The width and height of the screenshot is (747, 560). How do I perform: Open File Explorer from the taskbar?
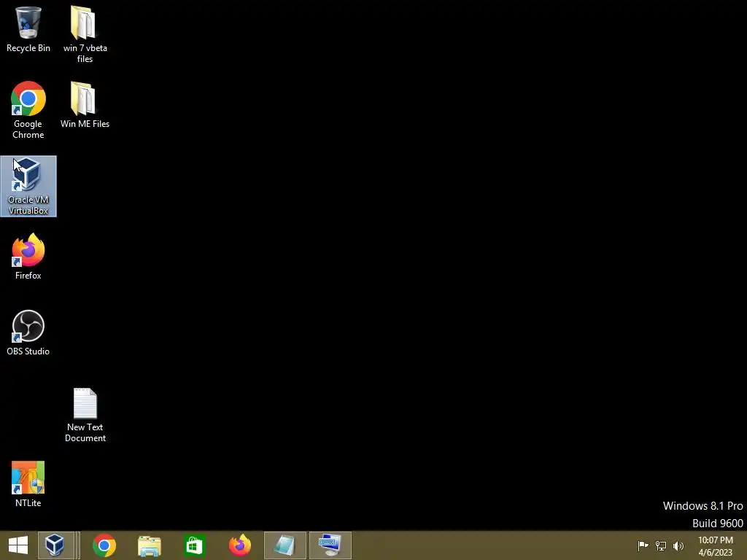click(149, 545)
